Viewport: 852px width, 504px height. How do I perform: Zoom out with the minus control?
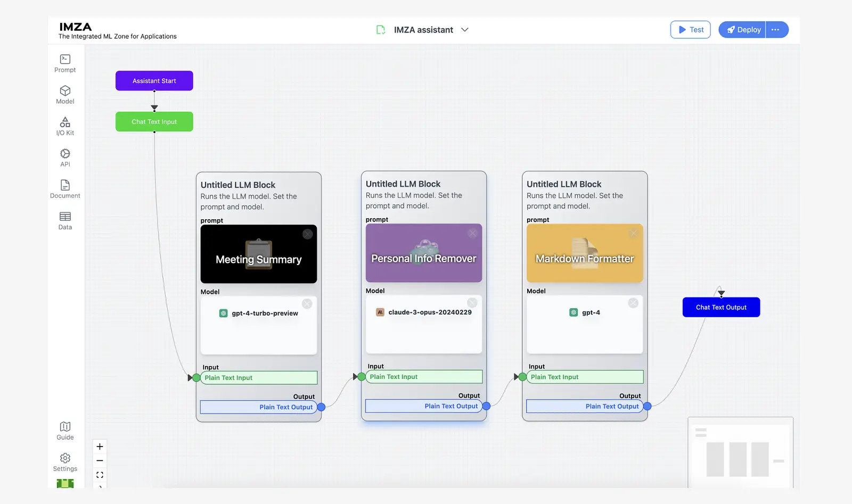click(x=100, y=460)
